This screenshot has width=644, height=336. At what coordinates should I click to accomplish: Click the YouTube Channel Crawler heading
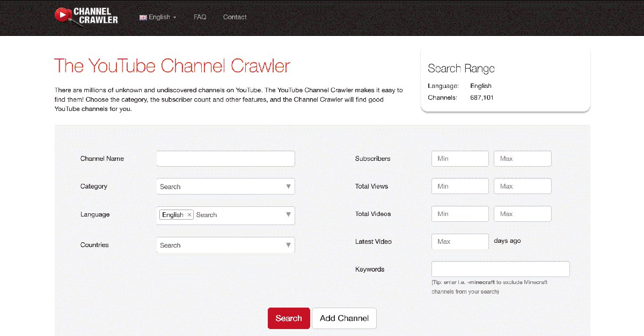[172, 66]
